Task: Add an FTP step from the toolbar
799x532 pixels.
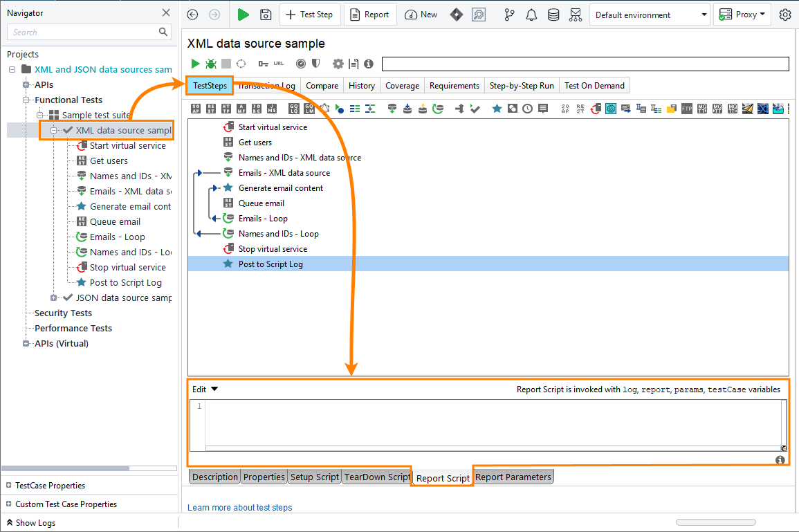Action: (687, 109)
